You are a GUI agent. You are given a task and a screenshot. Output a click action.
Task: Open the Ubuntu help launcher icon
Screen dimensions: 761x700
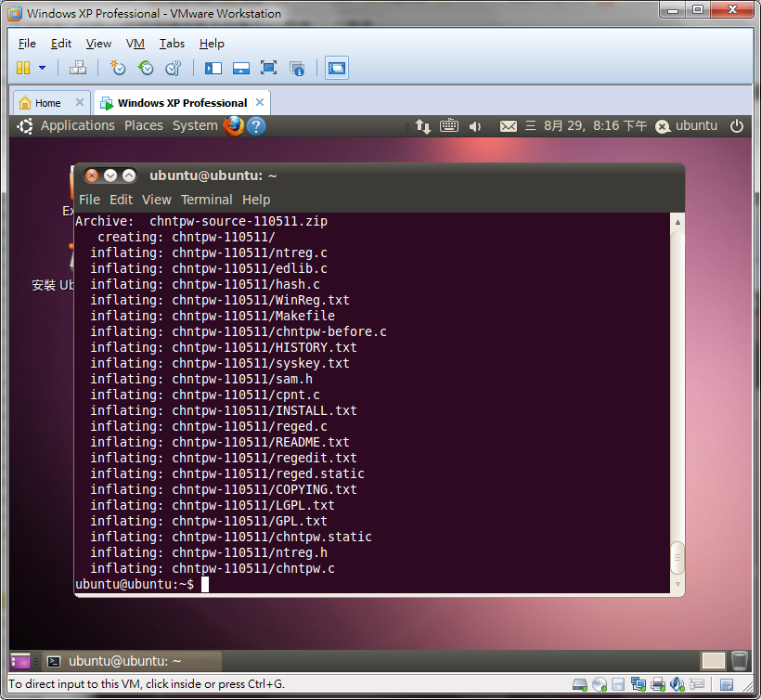click(x=256, y=126)
